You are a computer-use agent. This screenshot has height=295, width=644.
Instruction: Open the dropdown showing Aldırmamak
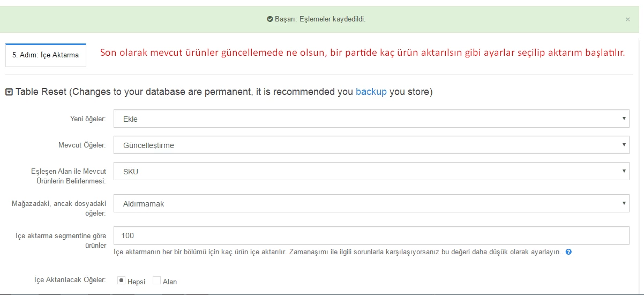(371, 203)
